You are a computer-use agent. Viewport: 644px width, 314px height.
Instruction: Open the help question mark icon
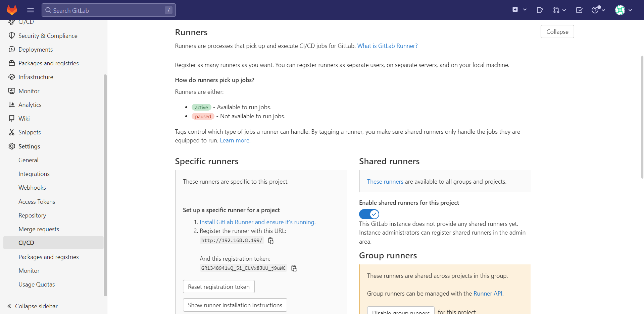(595, 10)
